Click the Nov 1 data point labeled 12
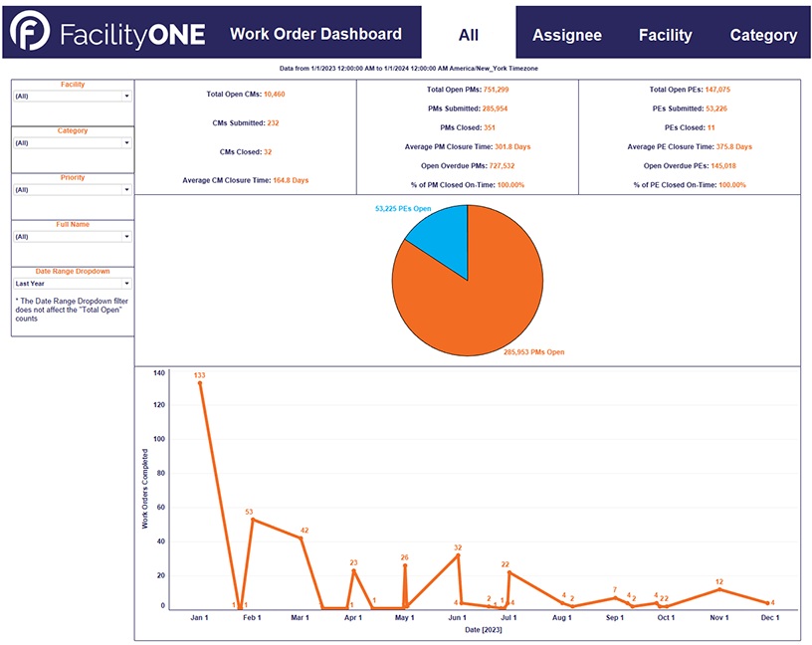This screenshot has height=645, width=812. point(718,588)
